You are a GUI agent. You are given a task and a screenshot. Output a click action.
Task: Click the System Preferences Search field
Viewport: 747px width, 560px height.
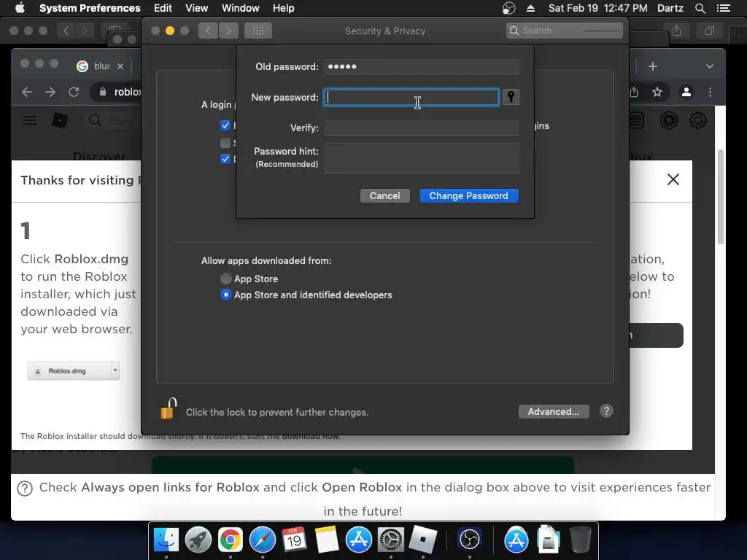tap(564, 31)
